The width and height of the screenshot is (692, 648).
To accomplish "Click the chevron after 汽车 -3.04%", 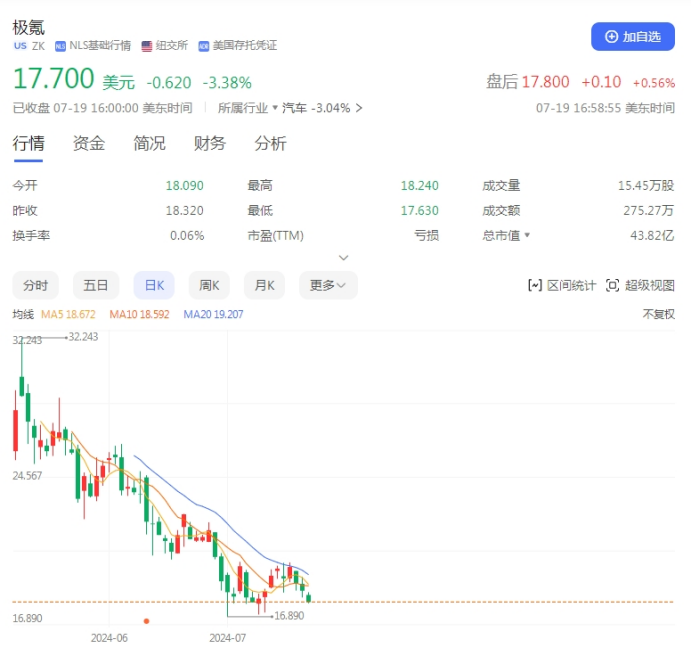I will point(359,108).
